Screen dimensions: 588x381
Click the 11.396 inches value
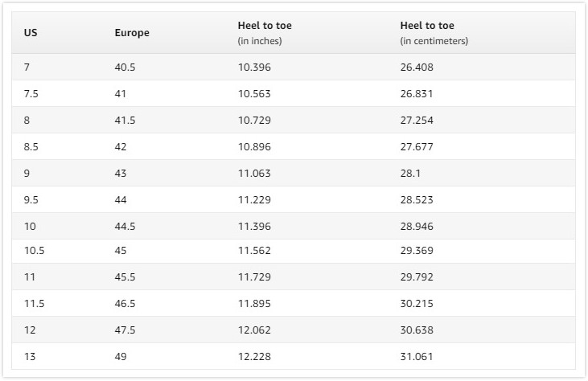pyautogui.click(x=254, y=226)
